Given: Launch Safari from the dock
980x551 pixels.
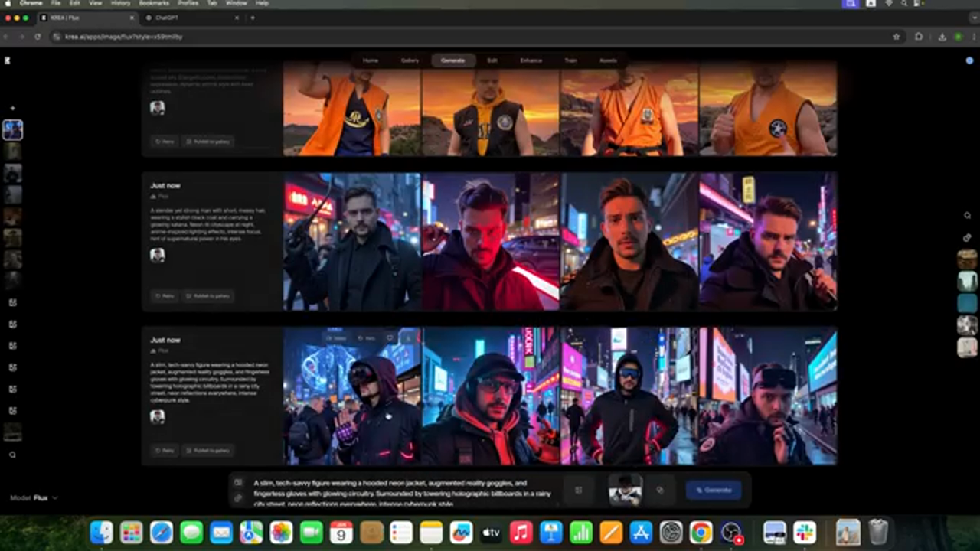Looking at the screenshot, I should [x=162, y=532].
